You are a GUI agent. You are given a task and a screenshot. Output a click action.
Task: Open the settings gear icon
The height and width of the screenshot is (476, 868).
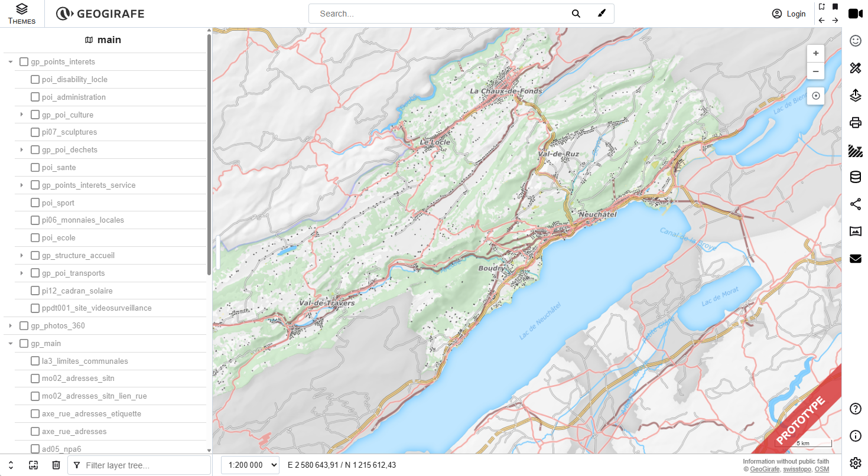point(855,462)
